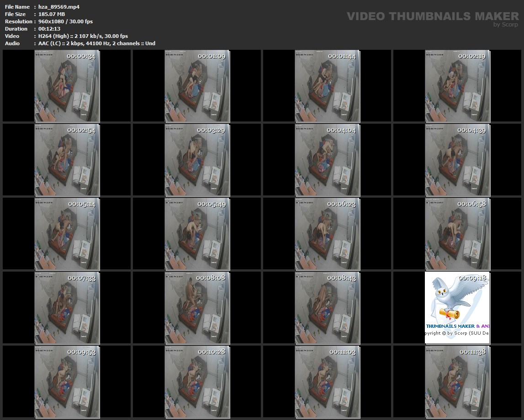The height and width of the screenshot is (420, 524).
Task: Choose the frame timestamped 00:08:08
Action: click(x=197, y=308)
